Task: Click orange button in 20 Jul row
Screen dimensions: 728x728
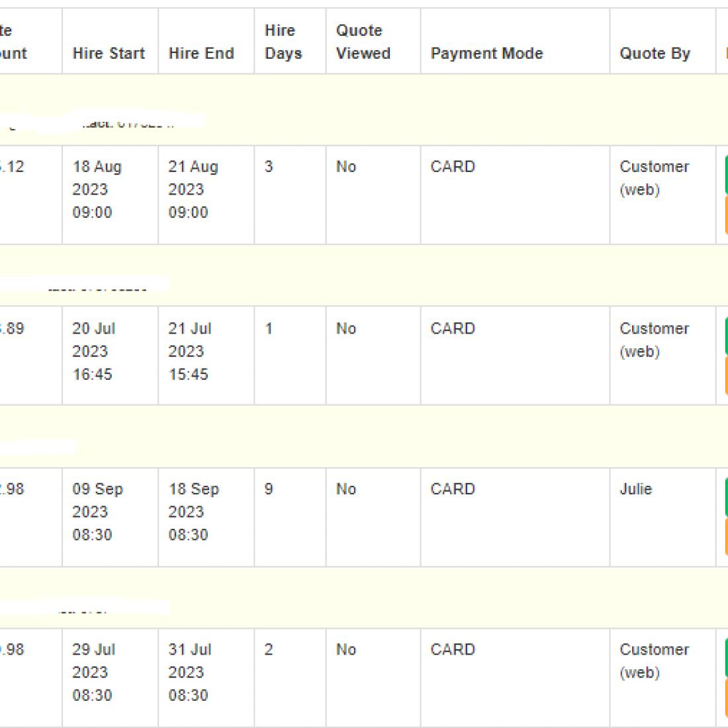Action: (x=725, y=376)
